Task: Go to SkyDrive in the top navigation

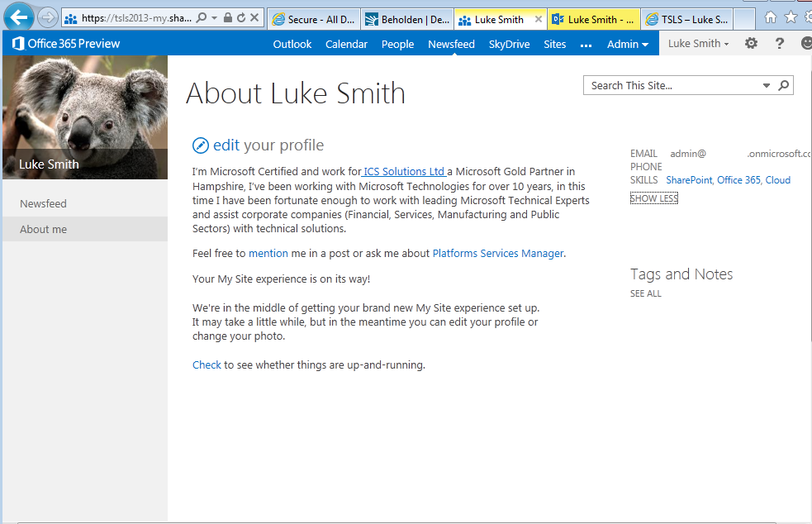Action: (x=509, y=44)
